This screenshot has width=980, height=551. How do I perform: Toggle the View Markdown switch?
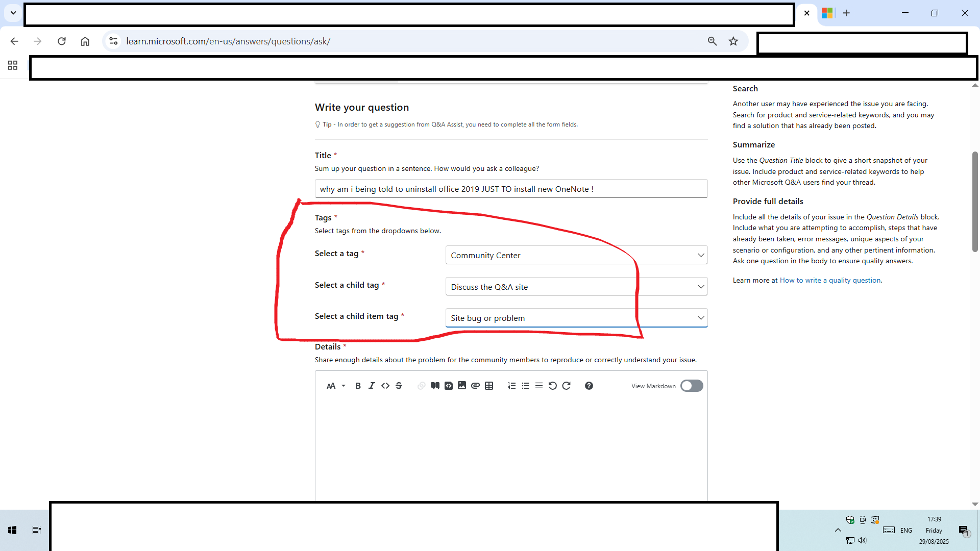692,386
